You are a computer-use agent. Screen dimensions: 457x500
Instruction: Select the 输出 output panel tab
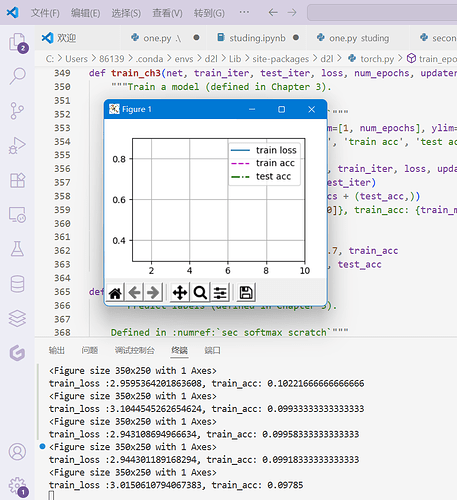click(x=57, y=350)
